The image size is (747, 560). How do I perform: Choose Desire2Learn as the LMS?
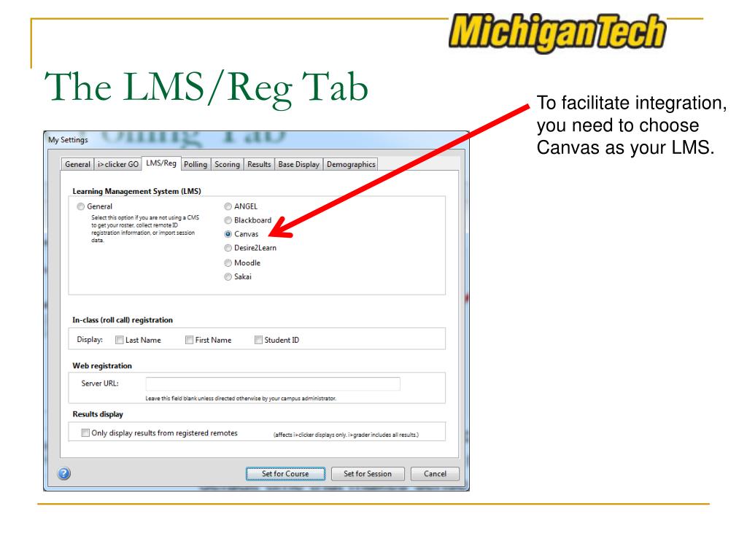coord(228,248)
